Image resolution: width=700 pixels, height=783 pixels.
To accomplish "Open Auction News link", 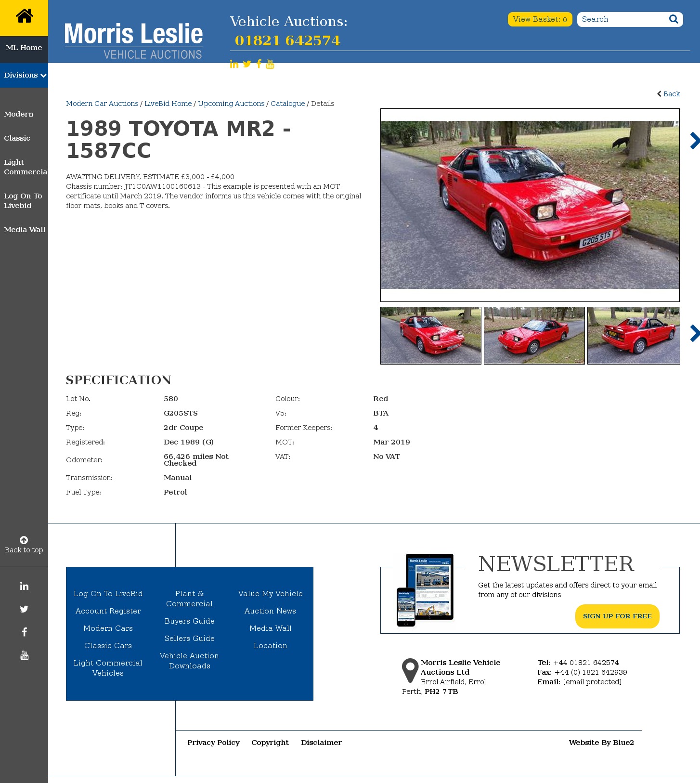I will click(x=270, y=611).
